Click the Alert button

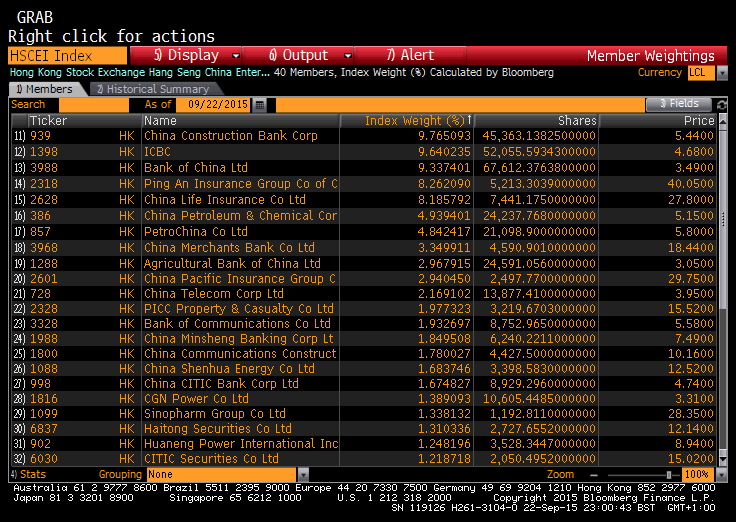pyautogui.click(x=410, y=55)
